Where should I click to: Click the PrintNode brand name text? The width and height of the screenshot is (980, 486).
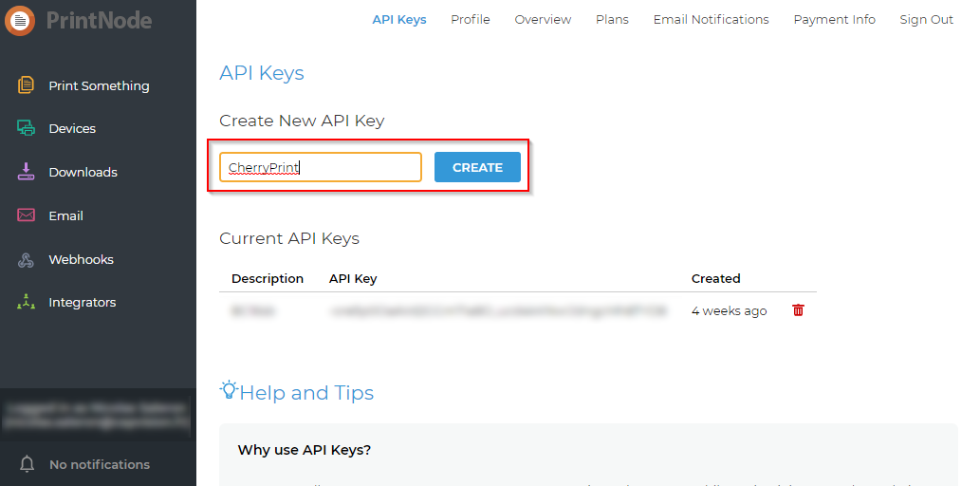coord(99,21)
